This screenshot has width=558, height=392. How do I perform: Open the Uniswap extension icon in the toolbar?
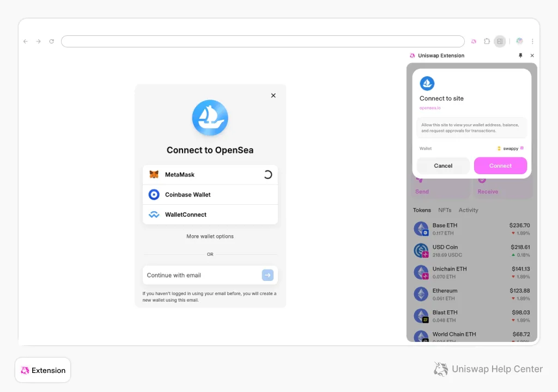tap(474, 41)
